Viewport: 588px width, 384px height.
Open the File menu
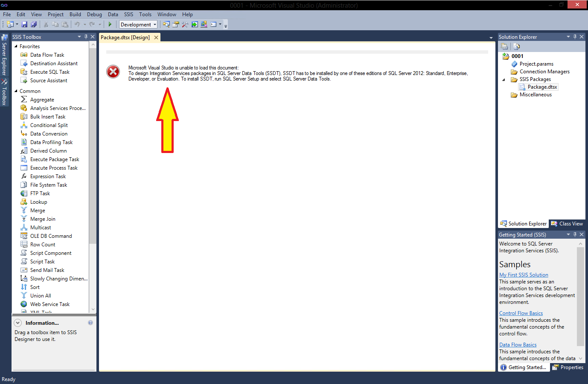coord(7,14)
